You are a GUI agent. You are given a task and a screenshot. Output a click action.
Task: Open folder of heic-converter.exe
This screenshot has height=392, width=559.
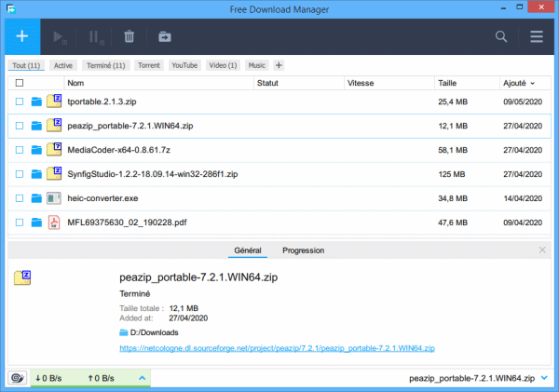(36, 198)
